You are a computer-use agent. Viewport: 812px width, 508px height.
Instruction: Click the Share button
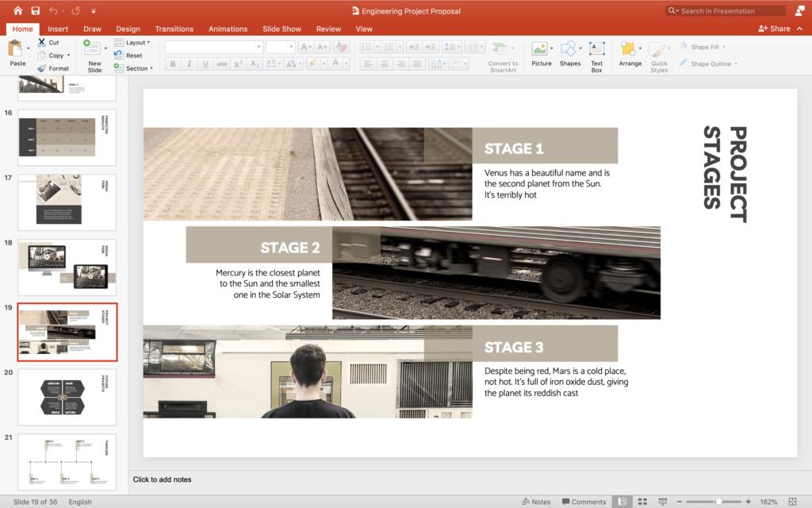[774, 29]
